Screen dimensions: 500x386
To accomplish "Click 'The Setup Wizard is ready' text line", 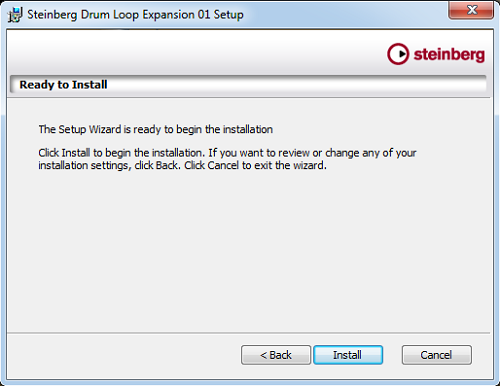I will [156, 129].
